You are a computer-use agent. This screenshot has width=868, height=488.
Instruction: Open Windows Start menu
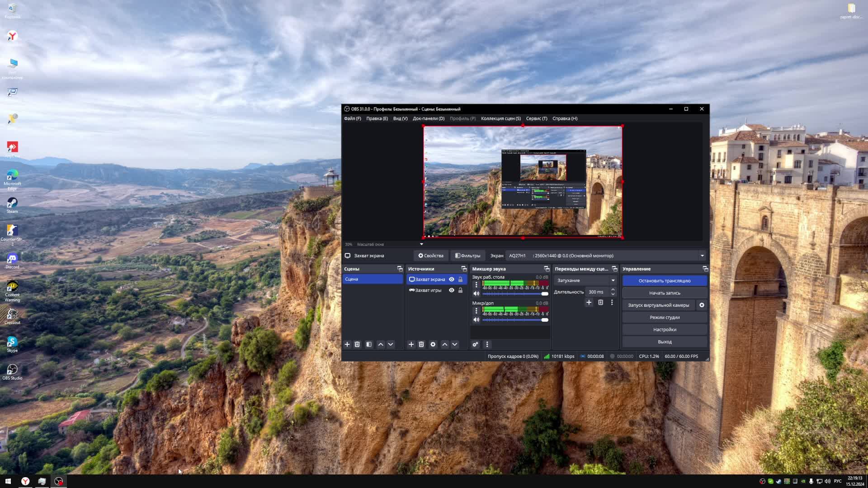(8, 481)
